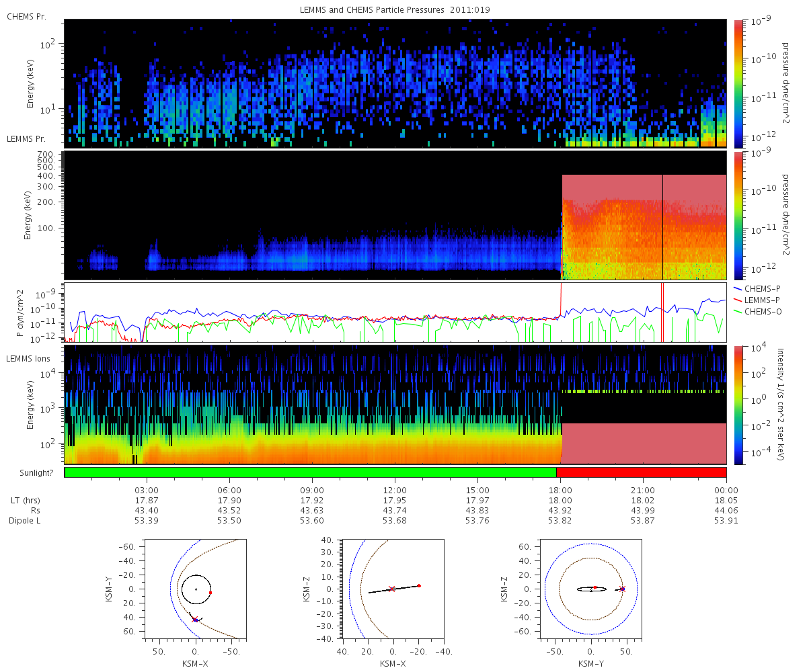Click the 'Dipole L' row label
Viewport: 807px width, 672px height.
tap(25, 521)
